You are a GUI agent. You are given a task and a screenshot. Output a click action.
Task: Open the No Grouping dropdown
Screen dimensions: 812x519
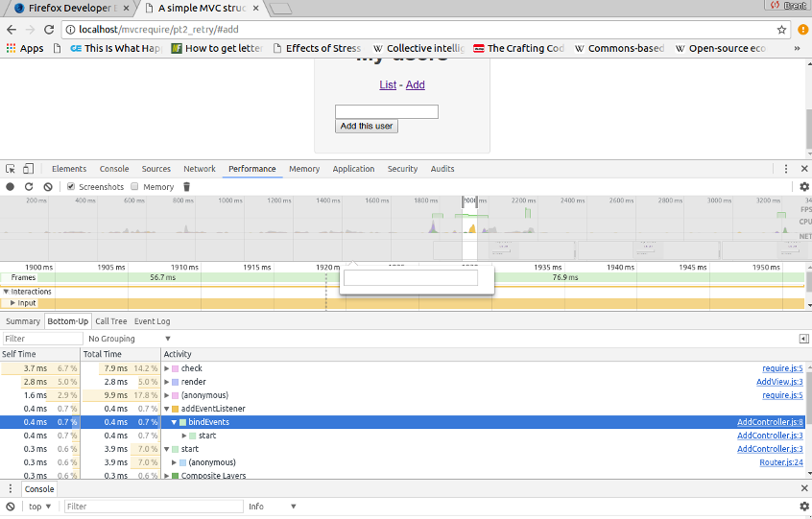tap(130, 339)
